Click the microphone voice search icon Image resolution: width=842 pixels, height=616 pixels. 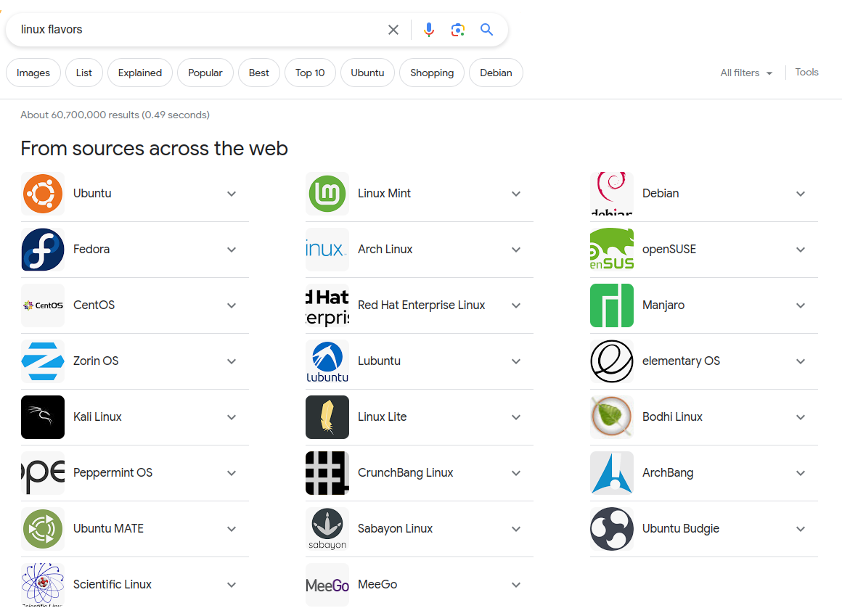pos(429,30)
